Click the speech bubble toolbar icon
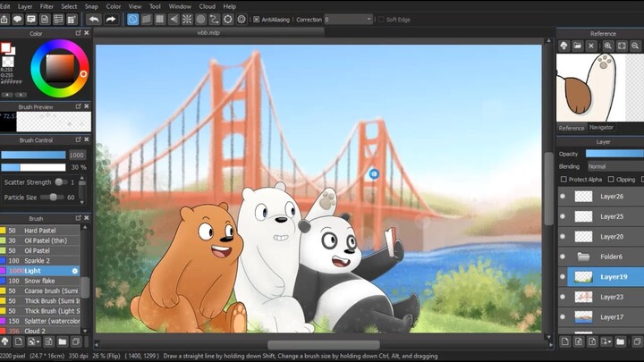Image resolution: width=644 pixels, height=362 pixels. [17, 20]
